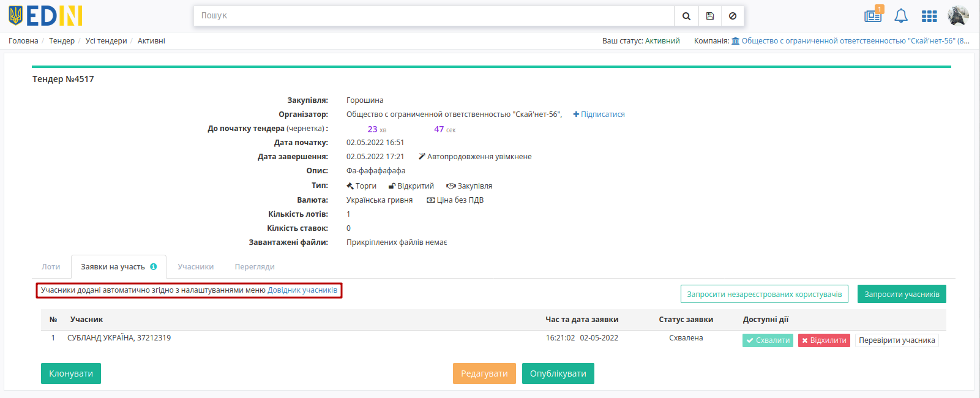The image size is (980, 398).
Task: Click the Горошина purchase name
Action: pos(365,100)
